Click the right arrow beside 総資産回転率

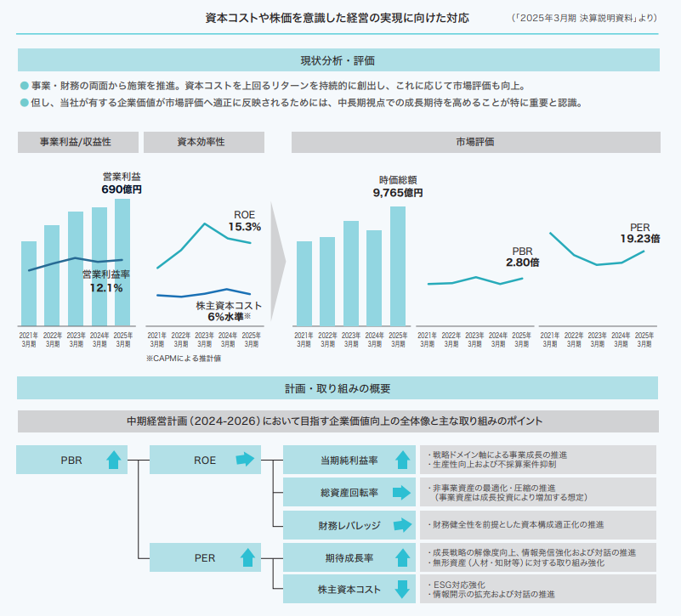(x=402, y=493)
